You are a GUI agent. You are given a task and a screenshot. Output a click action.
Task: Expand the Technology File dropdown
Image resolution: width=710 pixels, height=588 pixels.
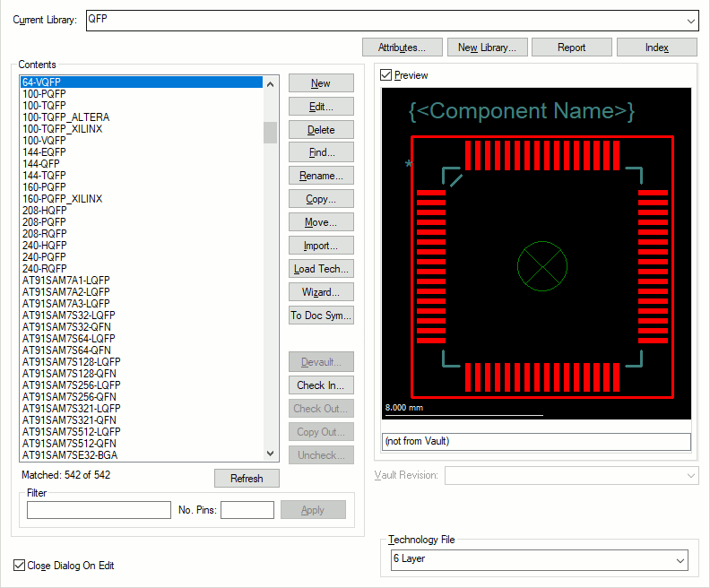coord(680,560)
